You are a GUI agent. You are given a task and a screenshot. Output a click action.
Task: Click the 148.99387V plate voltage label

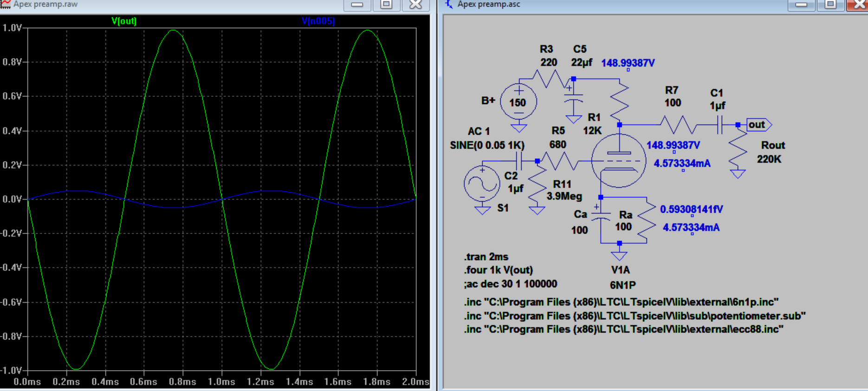click(x=673, y=145)
